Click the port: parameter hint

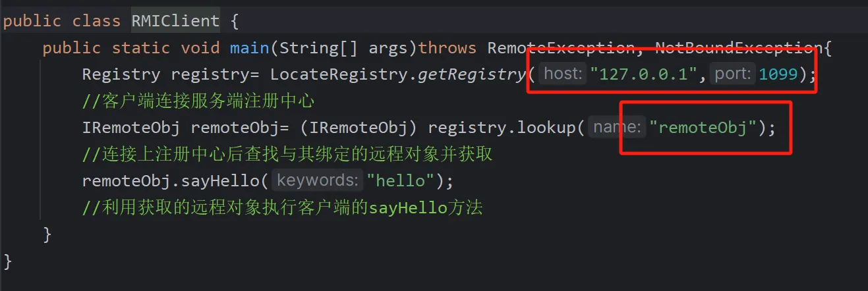click(x=732, y=74)
